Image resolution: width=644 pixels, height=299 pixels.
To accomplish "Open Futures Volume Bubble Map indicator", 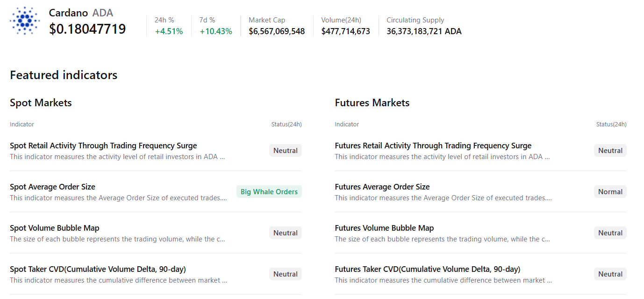I will pyautogui.click(x=384, y=228).
